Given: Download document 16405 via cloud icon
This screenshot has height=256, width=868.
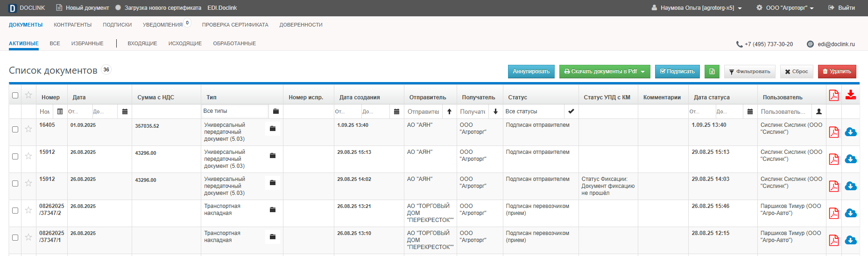Looking at the screenshot, I should 851,132.
